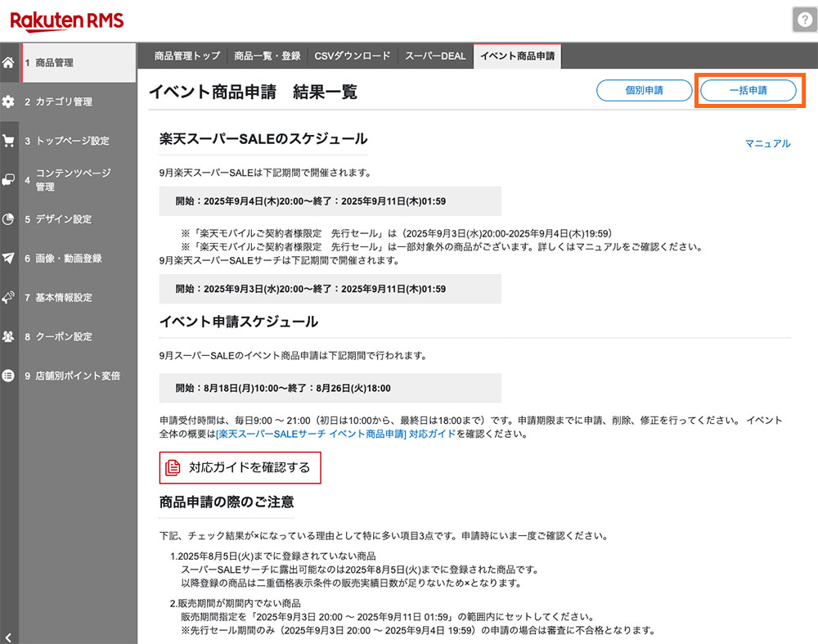The height and width of the screenshot is (644, 818).
Task: Click the text 9月楽天スーパーSALEは下記期間で開催されます。
Action: 265,173
